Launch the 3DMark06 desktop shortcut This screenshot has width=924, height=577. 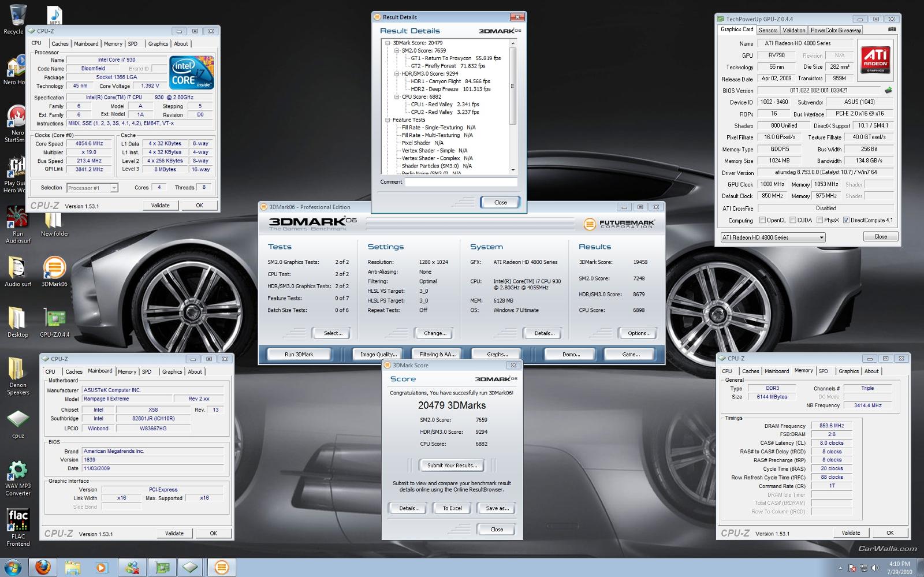pos(54,271)
